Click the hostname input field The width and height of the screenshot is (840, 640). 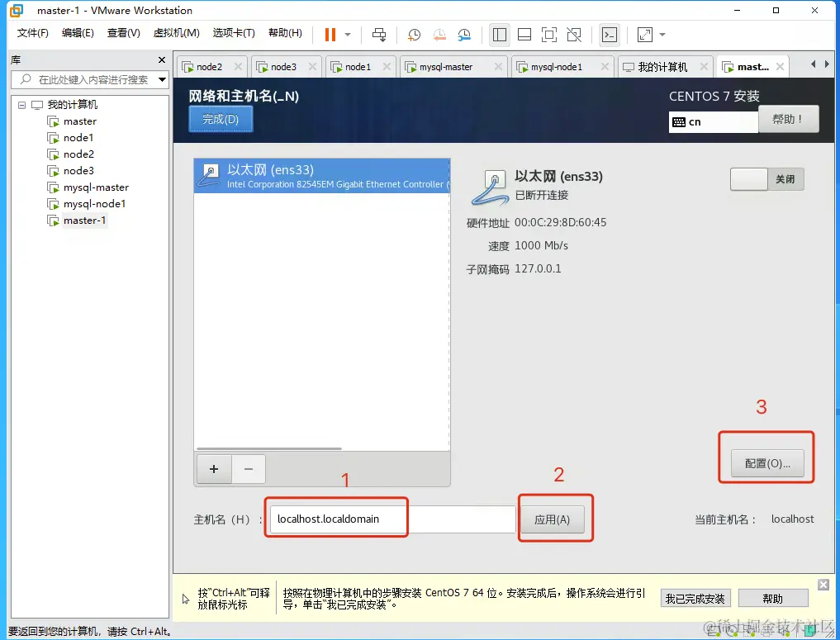[x=392, y=519]
